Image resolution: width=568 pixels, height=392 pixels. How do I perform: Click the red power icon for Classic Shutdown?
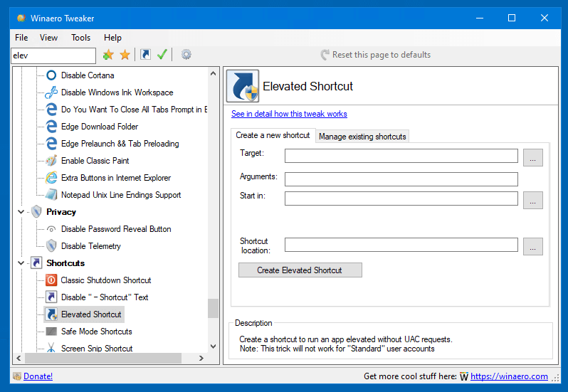51,280
